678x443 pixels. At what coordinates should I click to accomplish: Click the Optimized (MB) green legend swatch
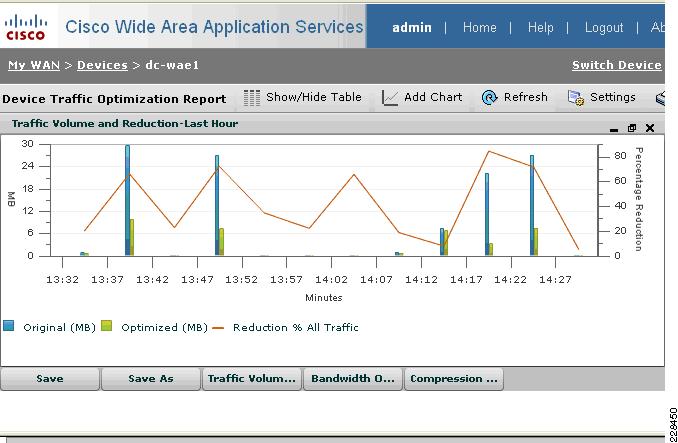tap(106, 326)
